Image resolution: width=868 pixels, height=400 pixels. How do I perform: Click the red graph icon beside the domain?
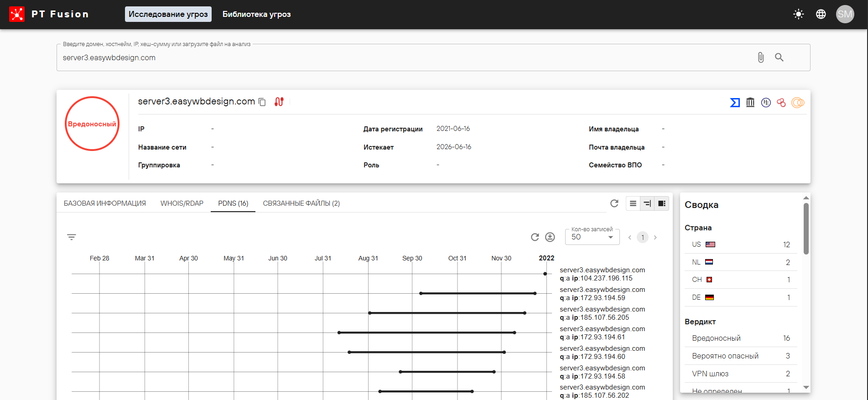pyautogui.click(x=279, y=102)
